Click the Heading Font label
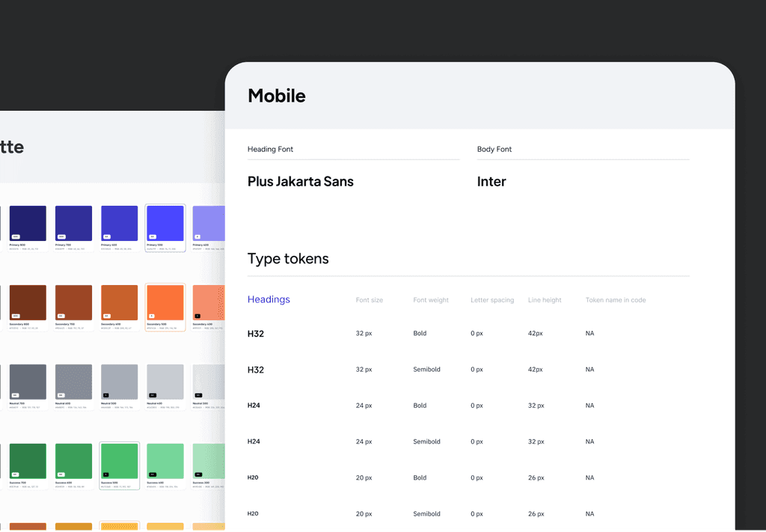This screenshot has height=532, width=766. pos(270,149)
